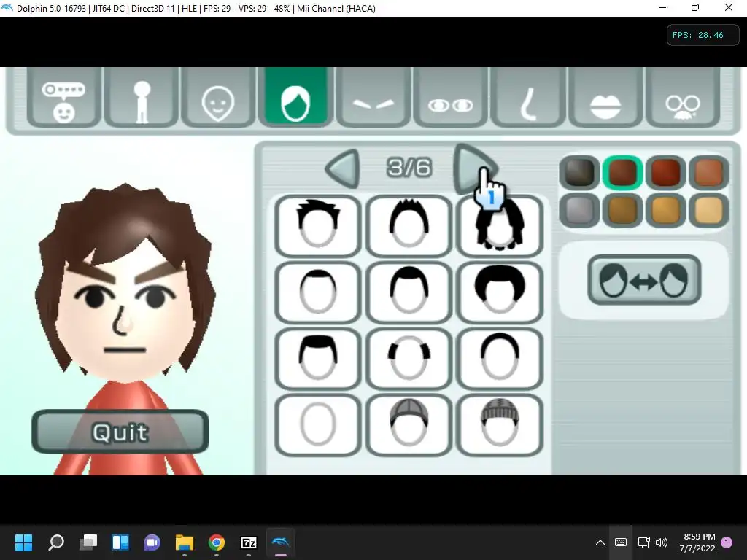Open the notification count badge

(727, 542)
